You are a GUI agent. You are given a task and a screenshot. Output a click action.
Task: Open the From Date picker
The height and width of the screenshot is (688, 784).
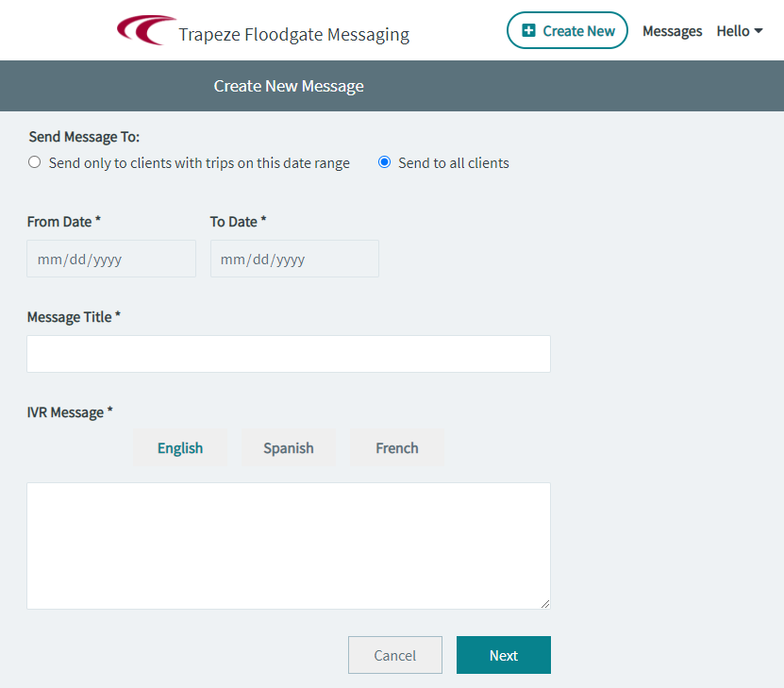click(110, 258)
